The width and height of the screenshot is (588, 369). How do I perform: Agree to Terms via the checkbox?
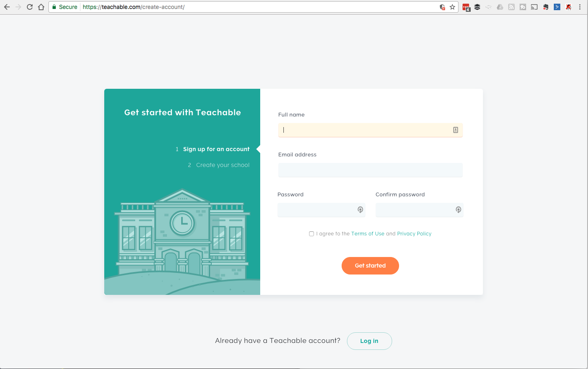(312, 234)
